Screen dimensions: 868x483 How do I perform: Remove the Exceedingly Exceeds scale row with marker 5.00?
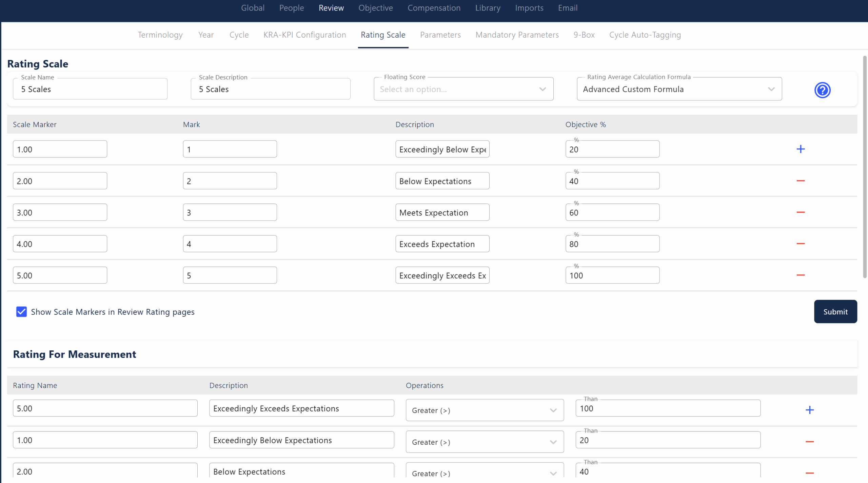pos(801,275)
